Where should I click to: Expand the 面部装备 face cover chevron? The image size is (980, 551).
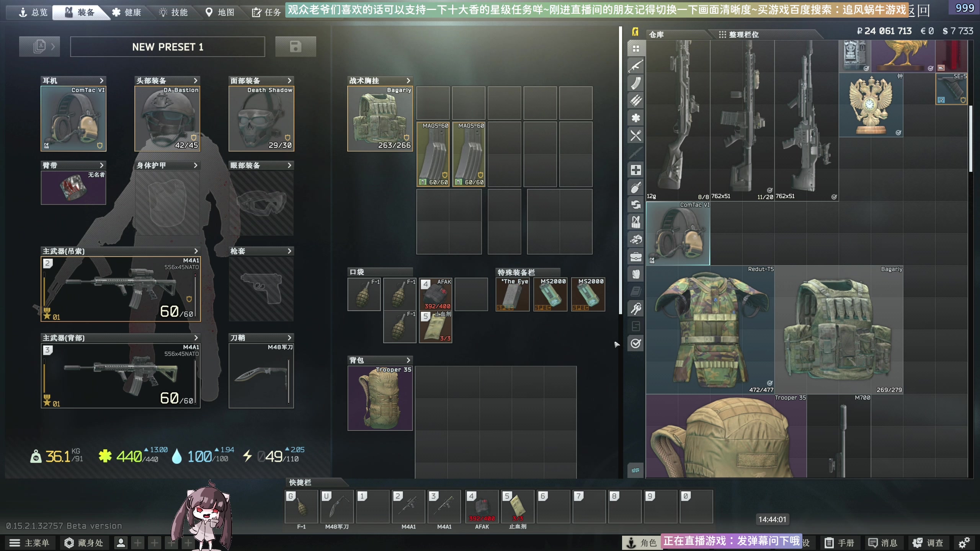[x=289, y=81]
